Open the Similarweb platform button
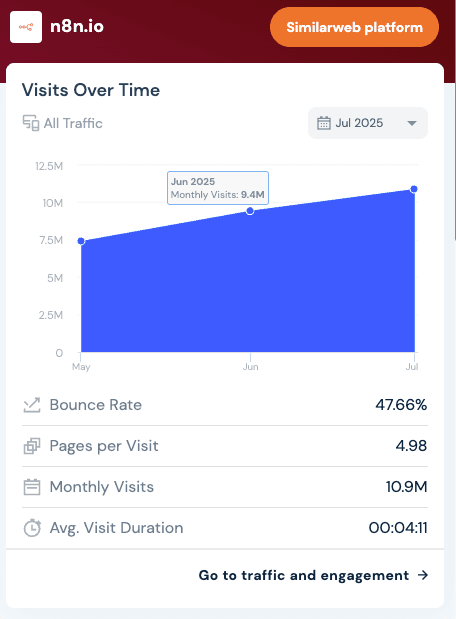Screen dimensions: 456x619 pos(354,27)
